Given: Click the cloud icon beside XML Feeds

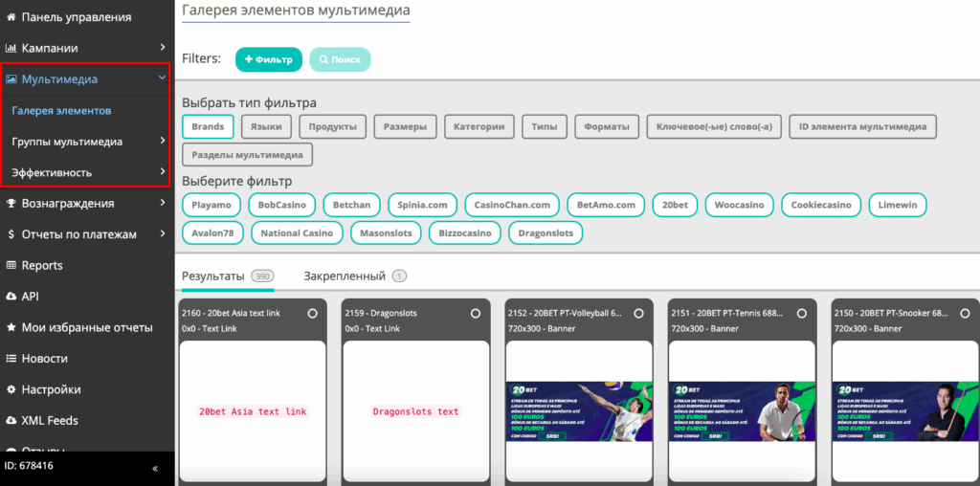Looking at the screenshot, I should pyautogui.click(x=11, y=420).
